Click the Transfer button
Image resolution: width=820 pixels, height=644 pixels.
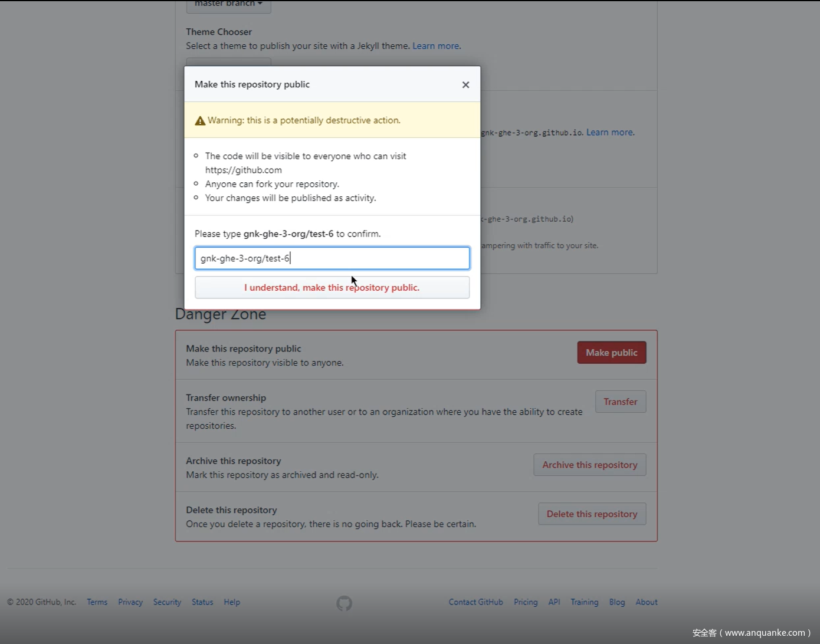(621, 402)
